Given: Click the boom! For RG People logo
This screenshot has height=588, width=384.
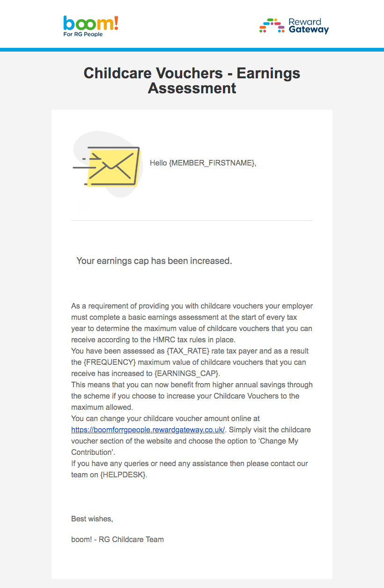Looking at the screenshot, I should [91, 26].
